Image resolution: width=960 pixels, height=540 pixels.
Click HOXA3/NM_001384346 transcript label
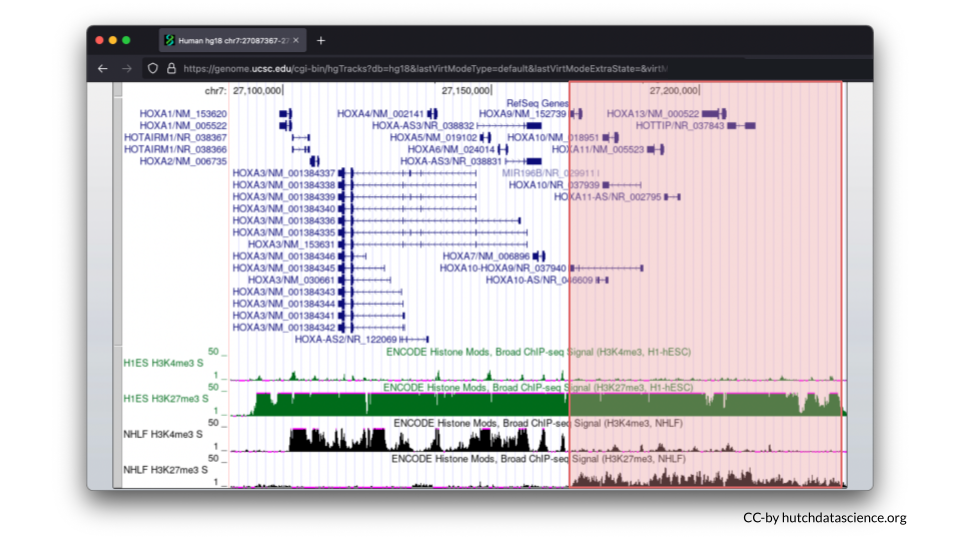[283, 257]
